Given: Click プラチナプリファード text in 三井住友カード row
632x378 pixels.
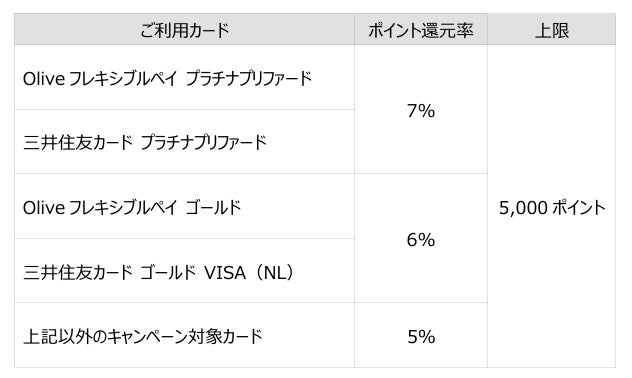Looking at the screenshot, I should coord(204,143).
